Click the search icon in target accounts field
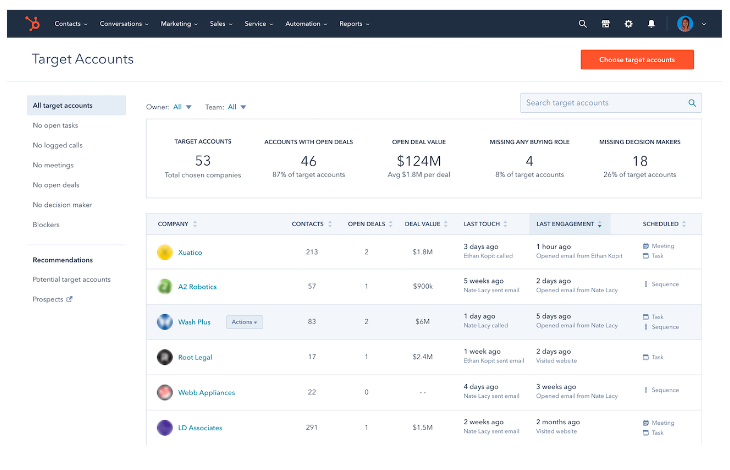Image resolution: width=730 pixels, height=470 pixels. (692, 103)
